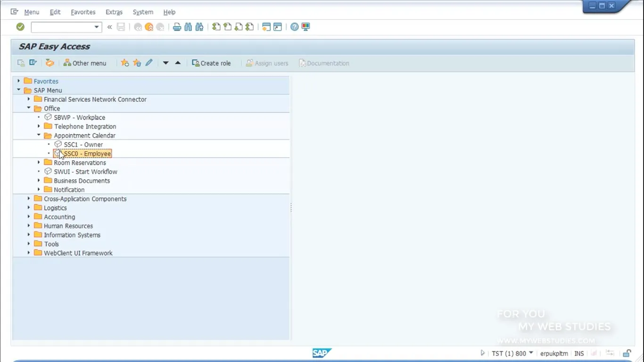Click the Create role button
Viewport: 644px width, 362px height.
tap(211, 63)
